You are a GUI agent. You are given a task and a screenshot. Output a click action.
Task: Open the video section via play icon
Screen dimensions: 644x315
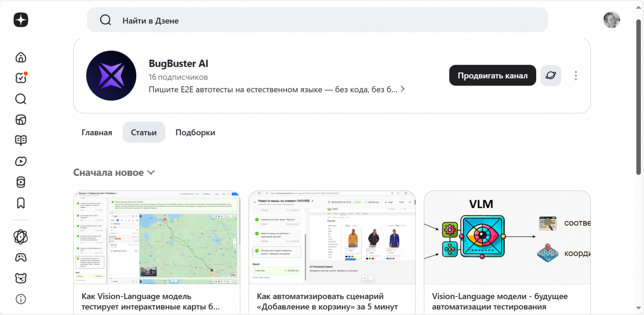[20, 161]
